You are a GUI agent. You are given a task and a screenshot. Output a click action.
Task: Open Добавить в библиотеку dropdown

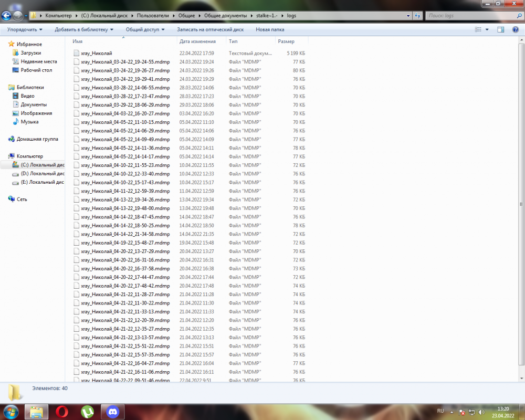[x=84, y=29]
